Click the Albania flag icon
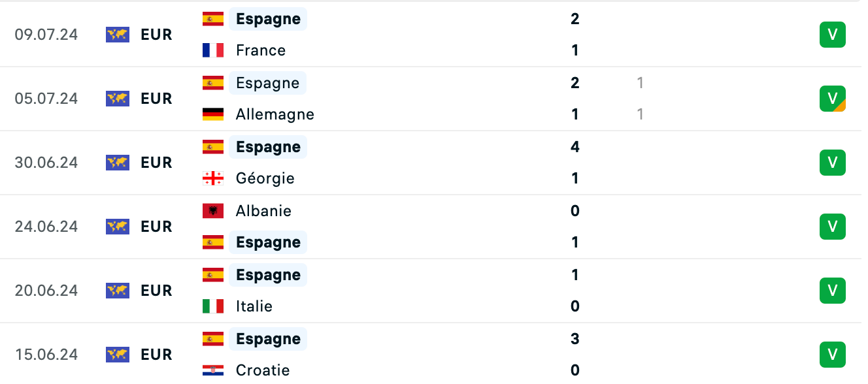 pos(213,211)
